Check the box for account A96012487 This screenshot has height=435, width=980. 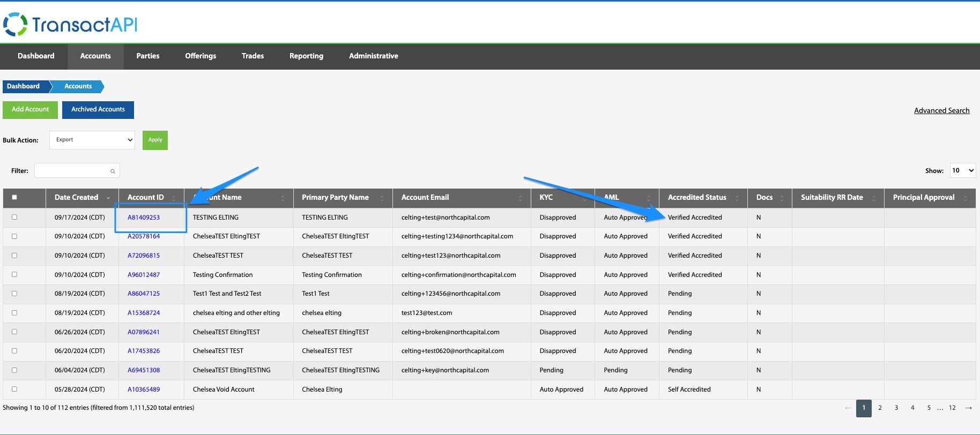coord(14,274)
